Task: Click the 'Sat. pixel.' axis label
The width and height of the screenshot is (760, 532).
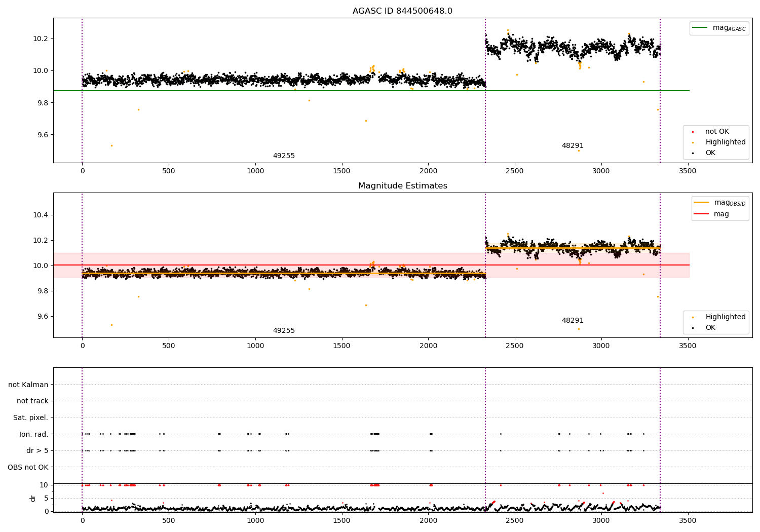Action: 31,417
